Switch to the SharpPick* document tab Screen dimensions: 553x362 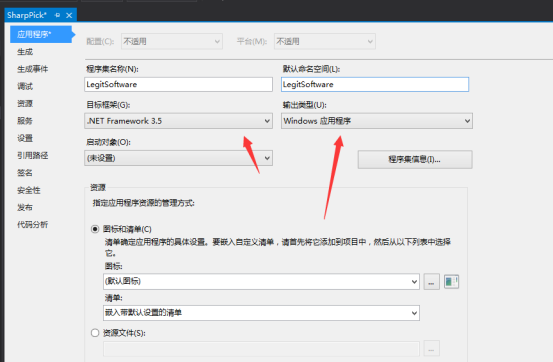(x=27, y=15)
